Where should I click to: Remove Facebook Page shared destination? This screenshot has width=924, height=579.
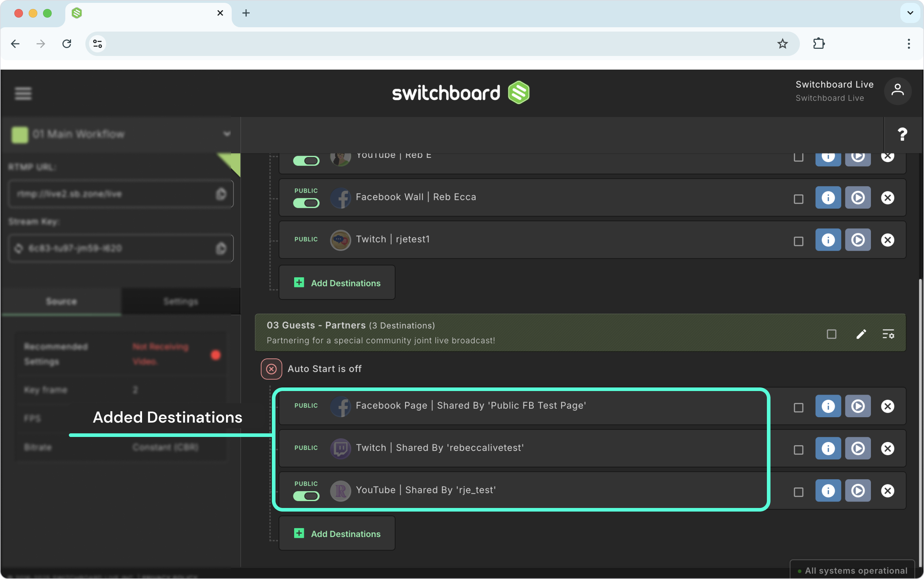tap(887, 406)
